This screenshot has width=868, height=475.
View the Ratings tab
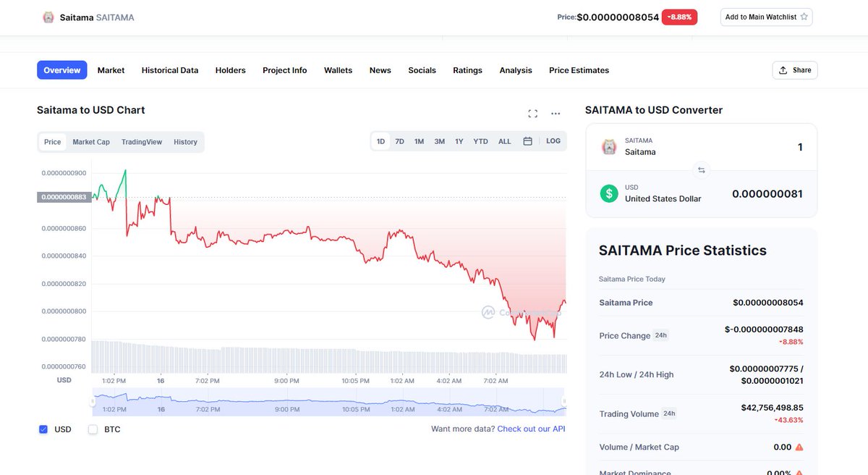pyautogui.click(x=468, y=70)
